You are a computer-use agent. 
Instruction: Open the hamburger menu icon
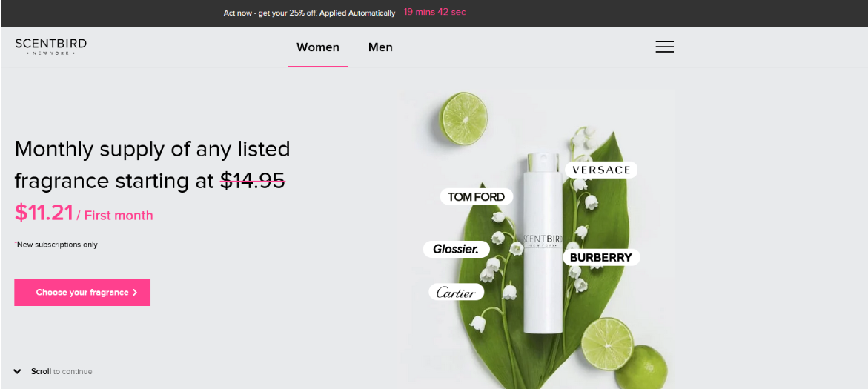tap(664, 47)
